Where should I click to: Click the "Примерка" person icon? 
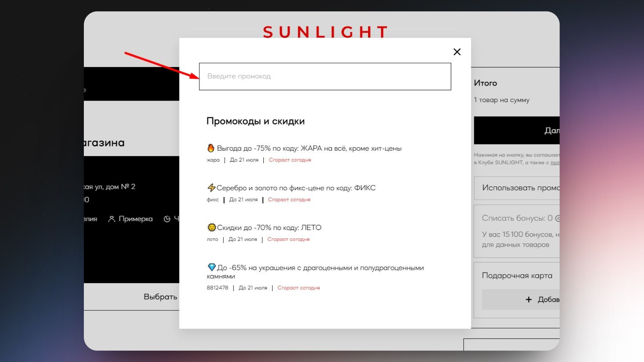[x=112, y=219]
